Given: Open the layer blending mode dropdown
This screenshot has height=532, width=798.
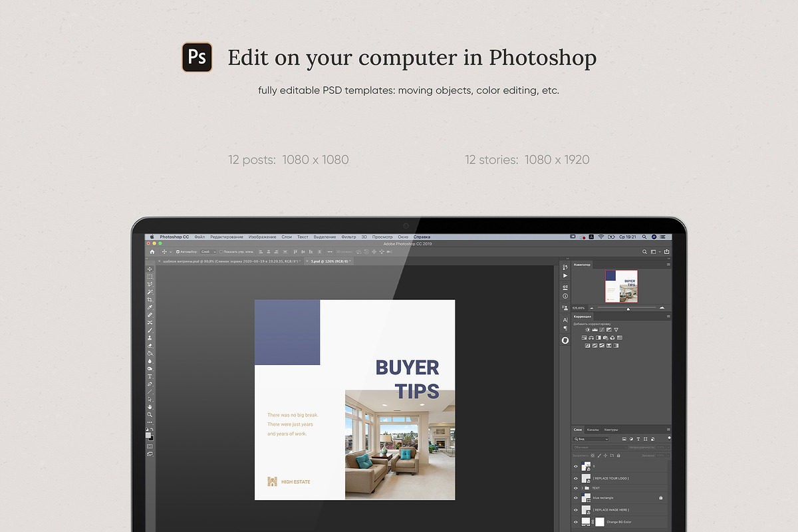Looking at the screenshot, I should coord(598,448).
